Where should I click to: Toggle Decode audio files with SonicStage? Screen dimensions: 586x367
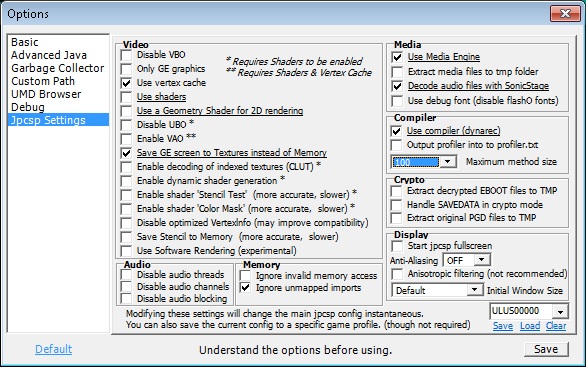397,86
